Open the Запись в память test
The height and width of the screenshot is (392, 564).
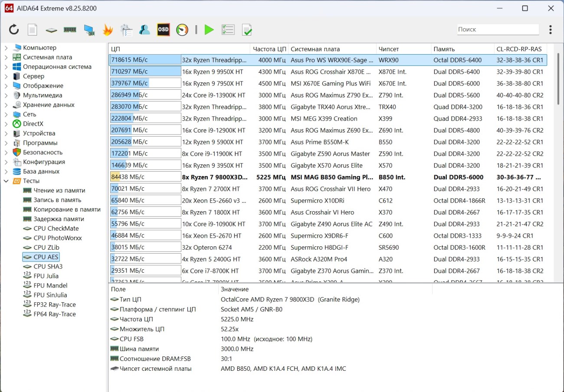click(x=57, y=200)
